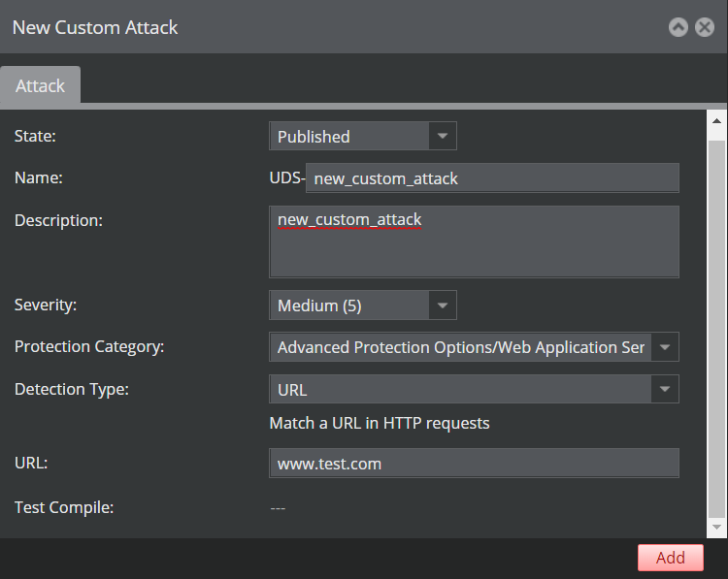Click the scrollbar up arrow
Image resolution: width=728 pixels, height=579 pixels.
tap(717, 121)
